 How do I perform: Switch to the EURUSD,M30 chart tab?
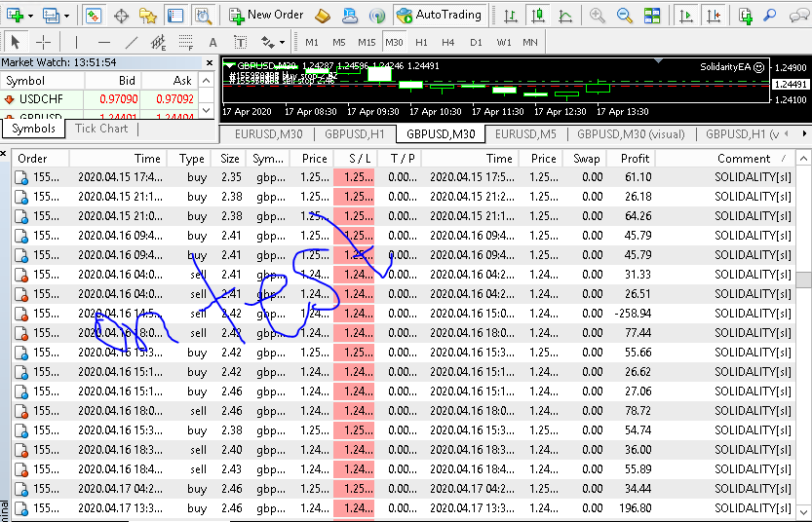tap(268, 134)
